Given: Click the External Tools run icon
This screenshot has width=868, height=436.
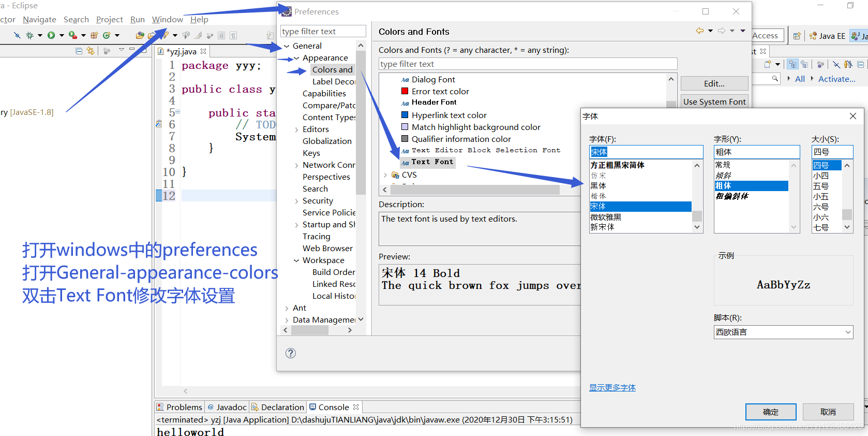Looking at the screenshot, I should pyautogui.click(x=73, y=35).
